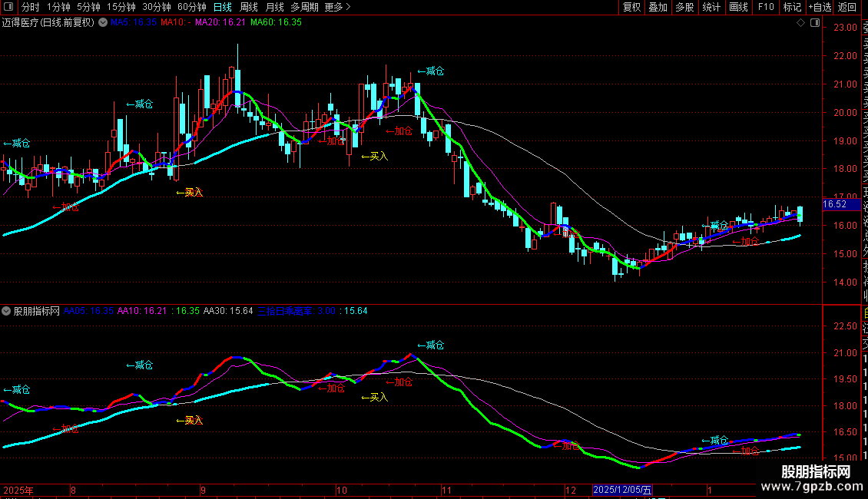Open the 多股 multi-stock view
The image size is (868, 499).
coord(684,7)
